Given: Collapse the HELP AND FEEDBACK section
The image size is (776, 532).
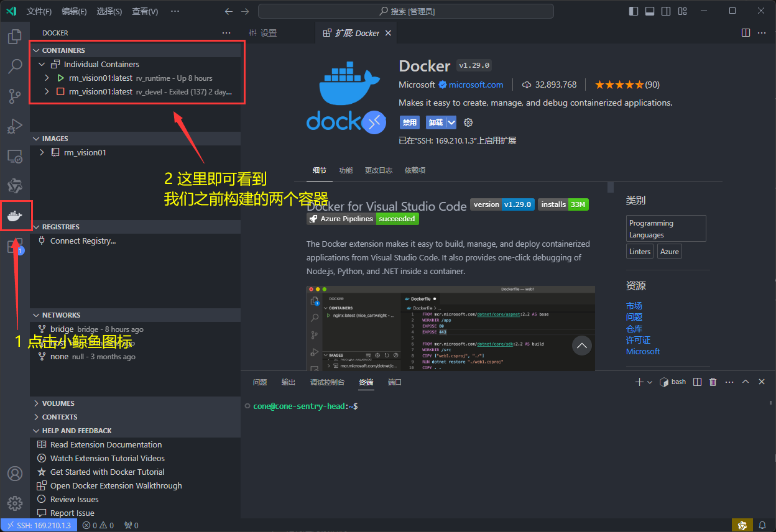Looking at the screenshot, I should pos(135,431).
